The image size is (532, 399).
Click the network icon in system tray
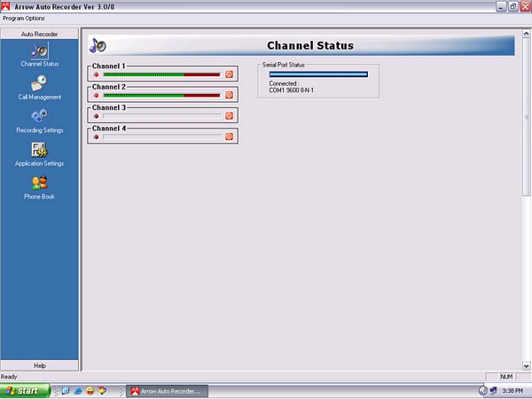pos(493,391)
